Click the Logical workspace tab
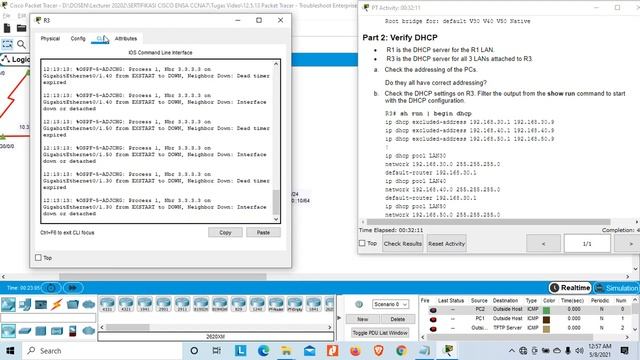The width and height of the screenshot is (640, 360). (16, 60)
